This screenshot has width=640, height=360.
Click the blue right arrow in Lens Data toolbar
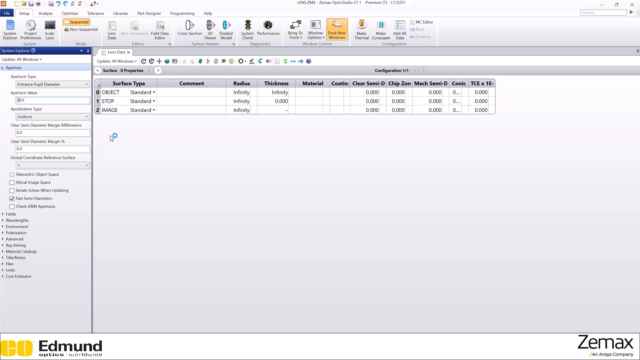[x=301, y=61]
